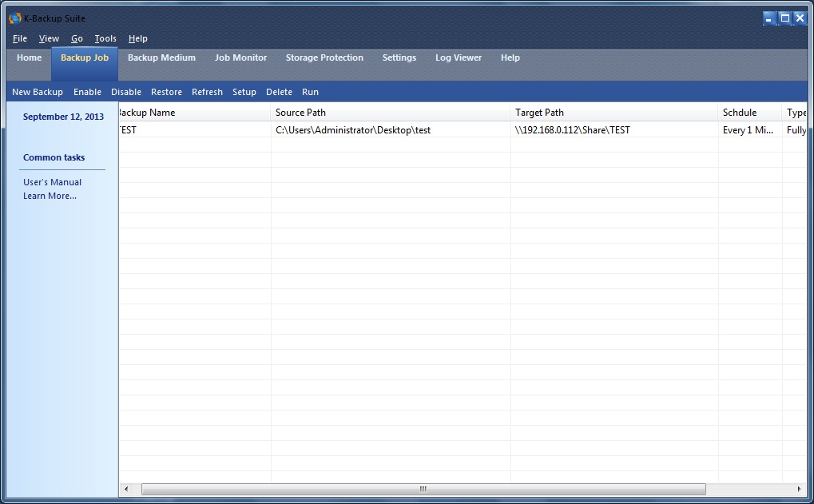Viewport: 814px width, 504px height.
Task: Click the horizontal scrollbar right arrow
Action: click(799, 489)
